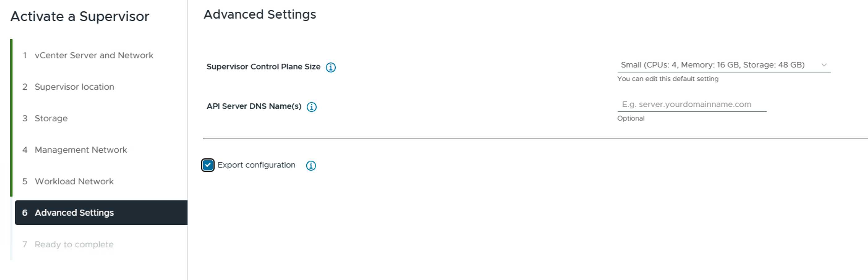Viewport: 868px width, 280px height.
Task: Click the Export configuration label text
Action: pyautogui.click(x=256, y=165)
